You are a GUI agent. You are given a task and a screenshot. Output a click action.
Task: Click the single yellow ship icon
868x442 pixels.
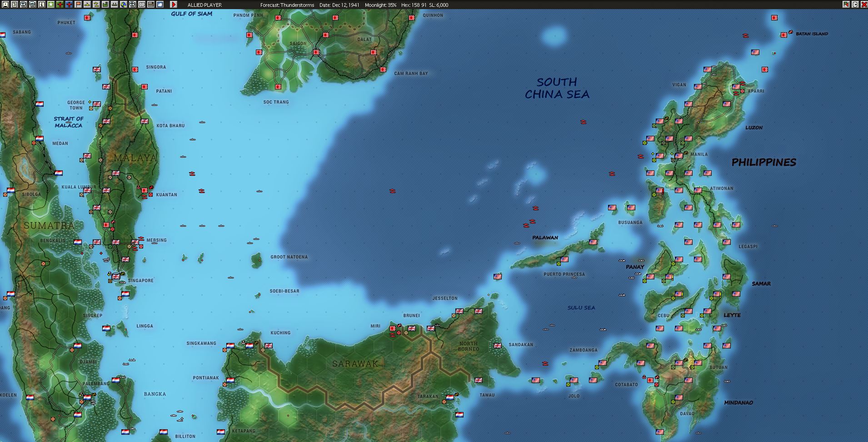click(x=87, y=5)
